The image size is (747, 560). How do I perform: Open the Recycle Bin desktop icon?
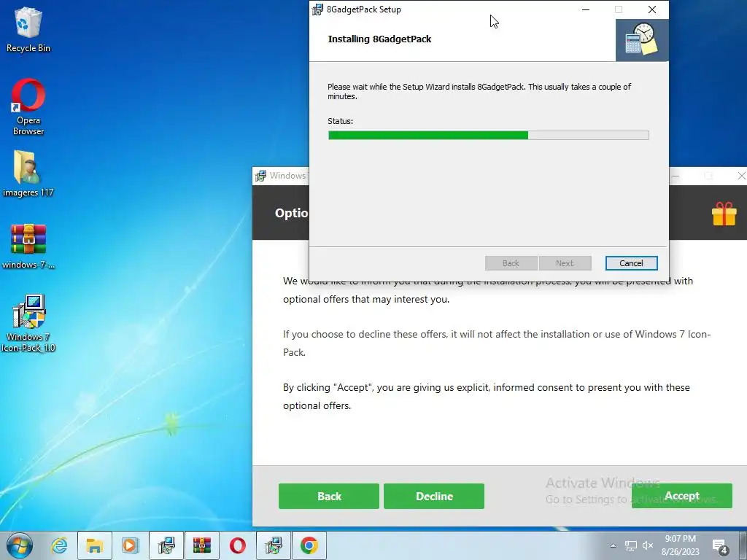click(x=28, y=29)
